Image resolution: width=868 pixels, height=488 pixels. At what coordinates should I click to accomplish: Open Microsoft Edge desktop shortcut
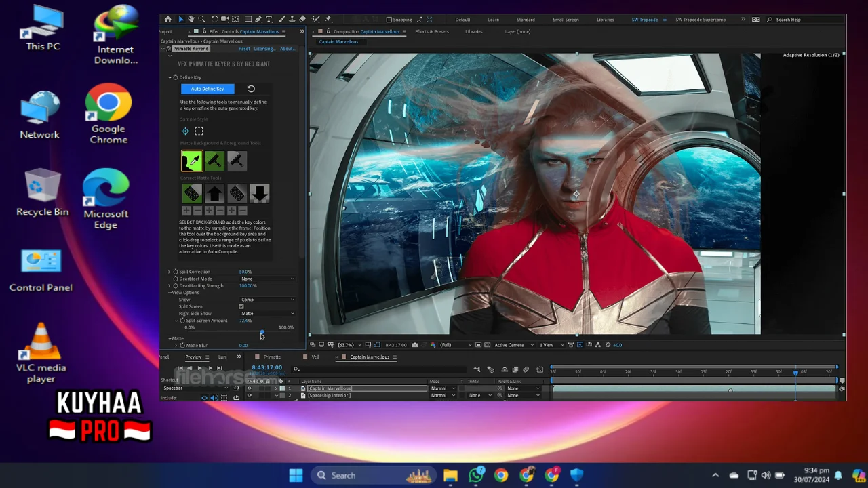click(106, 199)
